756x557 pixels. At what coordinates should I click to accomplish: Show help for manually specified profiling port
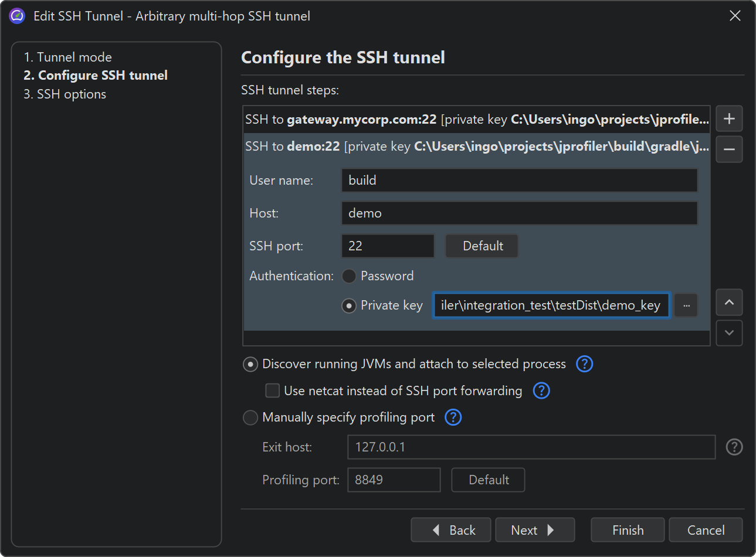tap(453, 417)
